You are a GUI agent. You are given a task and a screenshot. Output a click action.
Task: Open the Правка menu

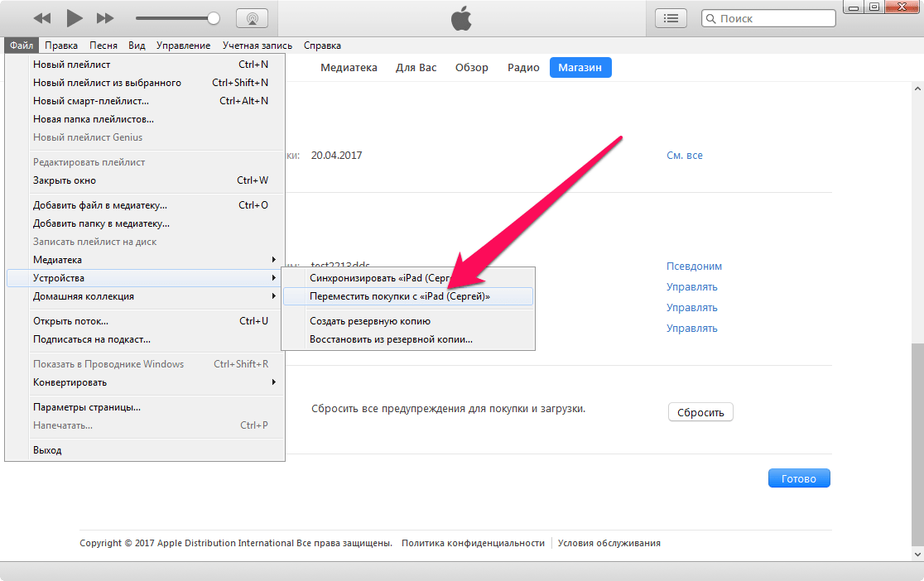tap(61, 46)
